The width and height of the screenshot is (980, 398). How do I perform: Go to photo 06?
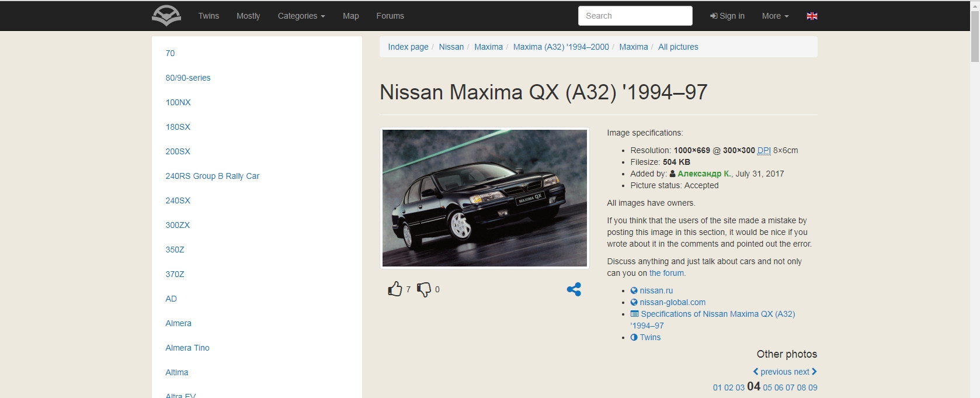[779, 387]
